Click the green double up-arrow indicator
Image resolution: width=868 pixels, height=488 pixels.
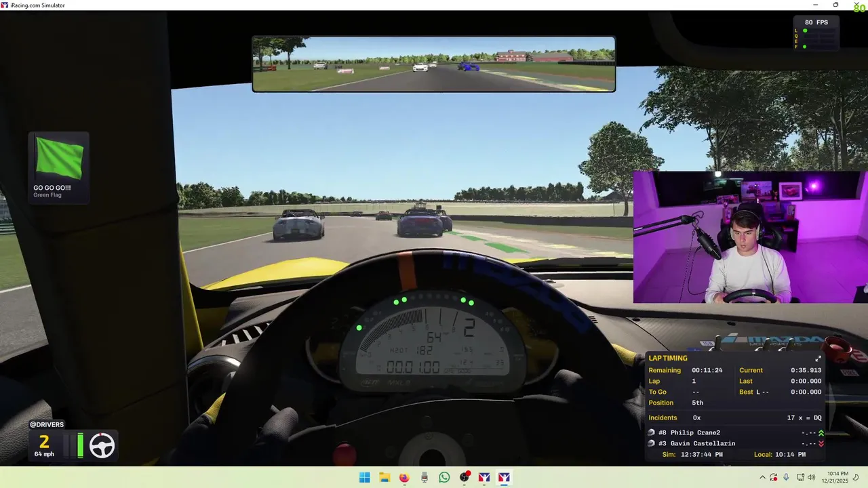(x=821, y=432)
